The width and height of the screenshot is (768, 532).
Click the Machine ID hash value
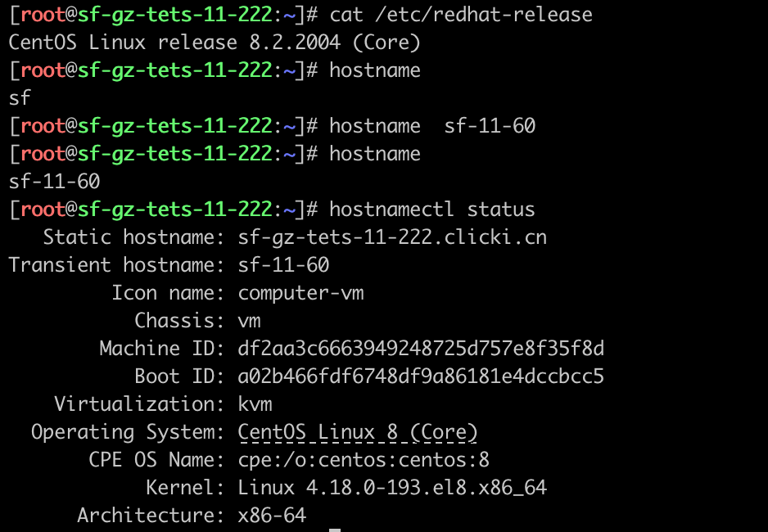tap(421, 349)
